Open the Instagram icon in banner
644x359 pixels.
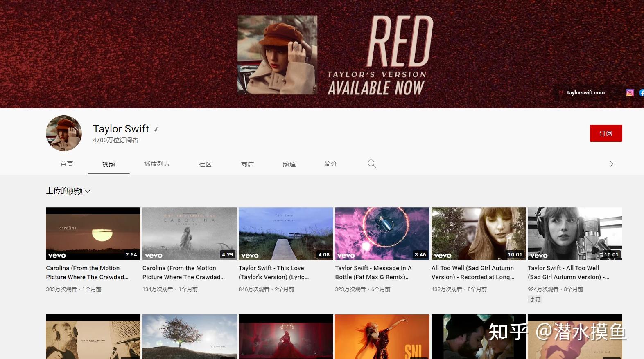(630, 93)
